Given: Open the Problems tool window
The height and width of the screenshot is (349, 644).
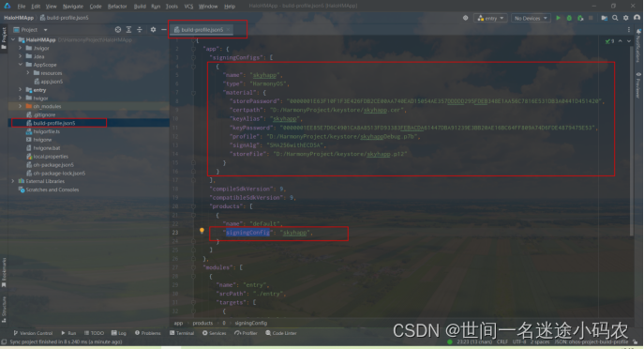Looking at the screenshot, I should (147, 333).
